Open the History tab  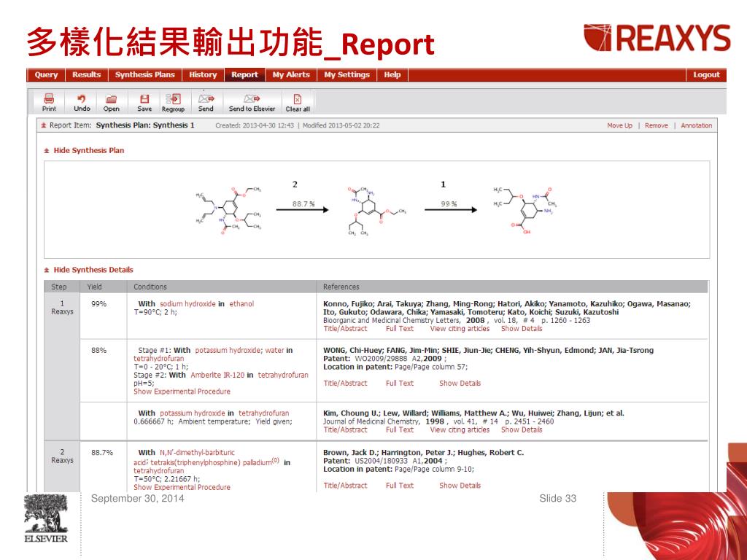coord(203,75)
